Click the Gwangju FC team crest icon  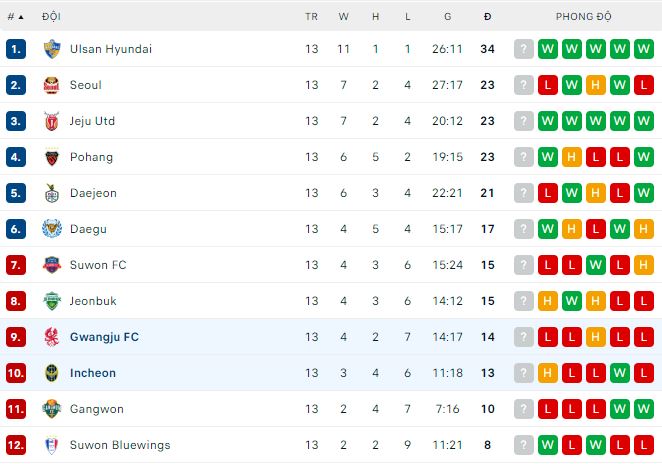coord(52,337)
